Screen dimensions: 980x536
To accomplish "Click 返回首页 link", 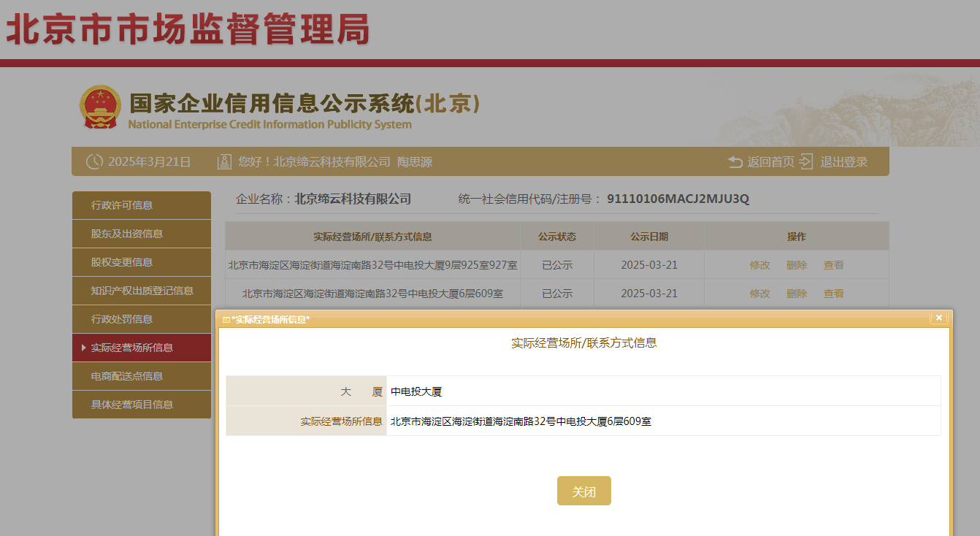I will (x=770, y=162).
